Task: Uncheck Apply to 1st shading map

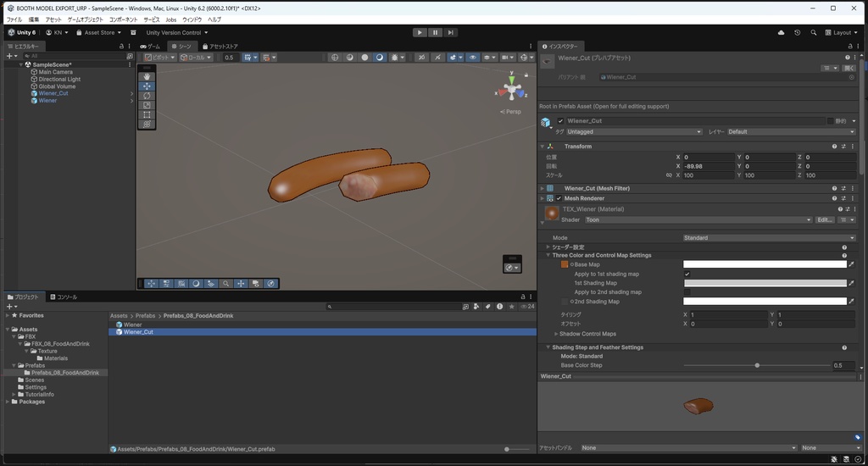Action: (687, 274)
